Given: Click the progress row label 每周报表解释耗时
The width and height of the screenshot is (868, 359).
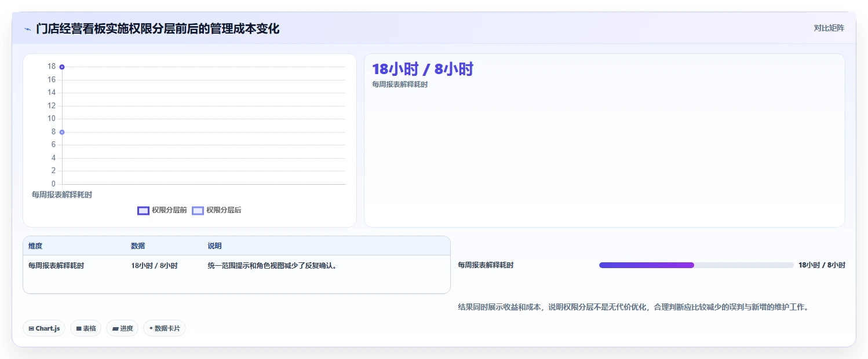Looking at the screenshot, I should pos(486,265).
